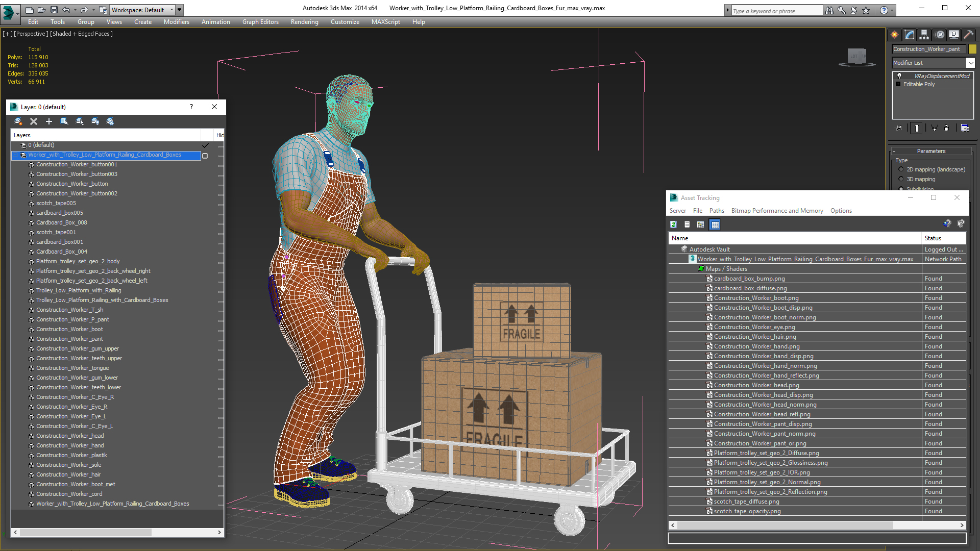Click Freeze/Unfreeze All Layers icon
This screenshot has height=551, width=980.
[x=110, y=121]
